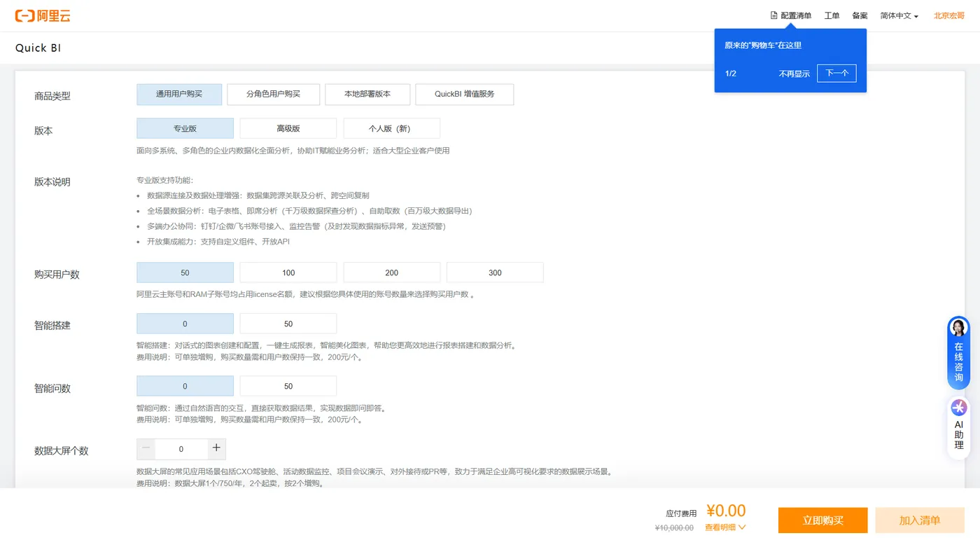This screenshot has width=980, height=552.
Task: Click 不再显示 in the tooltip
Action: click(x=794, y=74)
